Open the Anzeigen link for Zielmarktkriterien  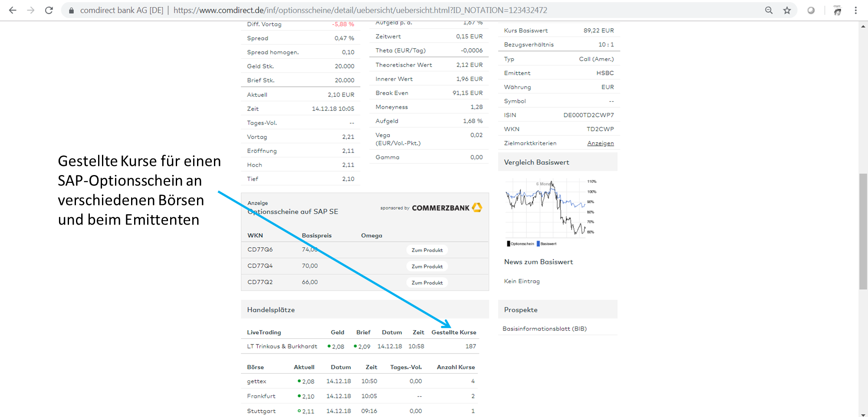[600, 143]
